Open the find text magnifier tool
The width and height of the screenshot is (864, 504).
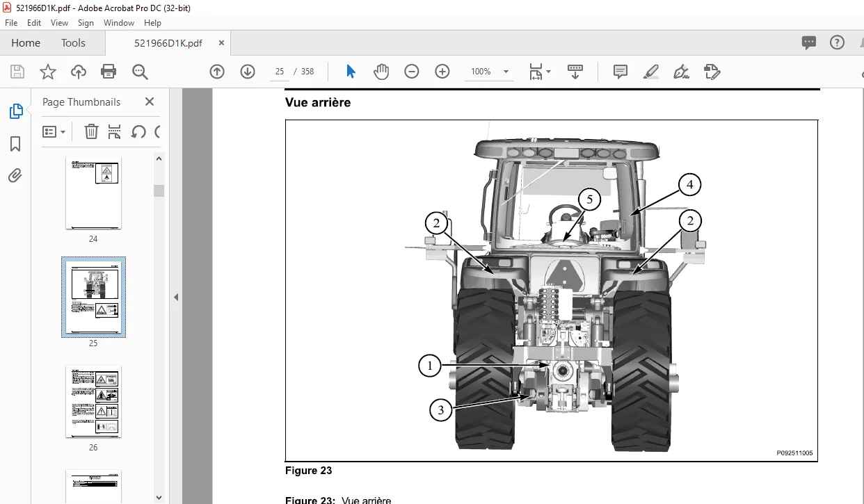(140, 72)
